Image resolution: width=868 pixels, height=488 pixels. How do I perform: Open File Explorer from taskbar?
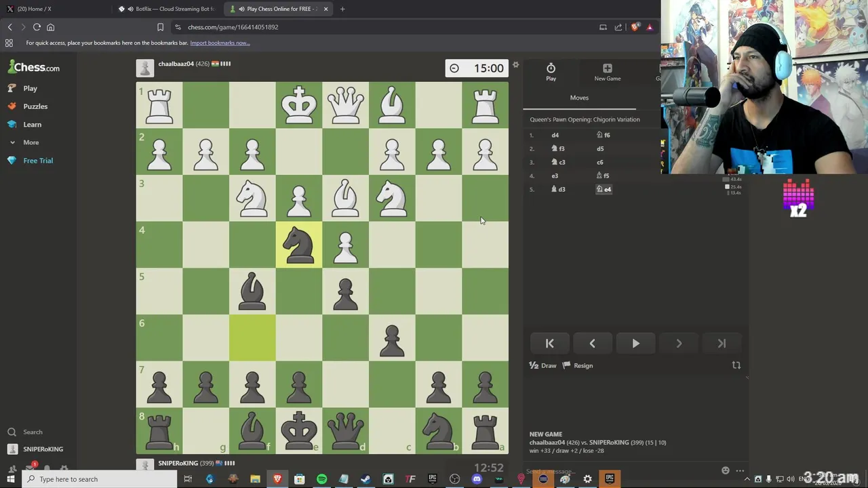pos(255,479)
